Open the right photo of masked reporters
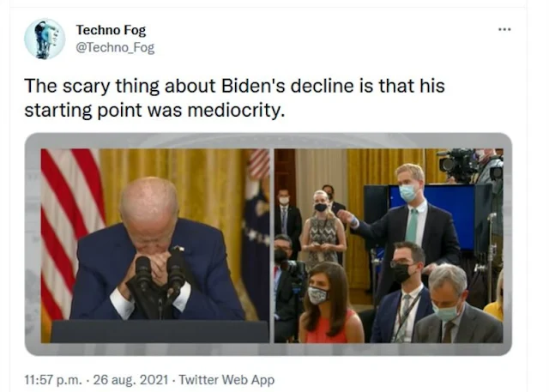The image size is (549, 392). (x=389, y=245)
